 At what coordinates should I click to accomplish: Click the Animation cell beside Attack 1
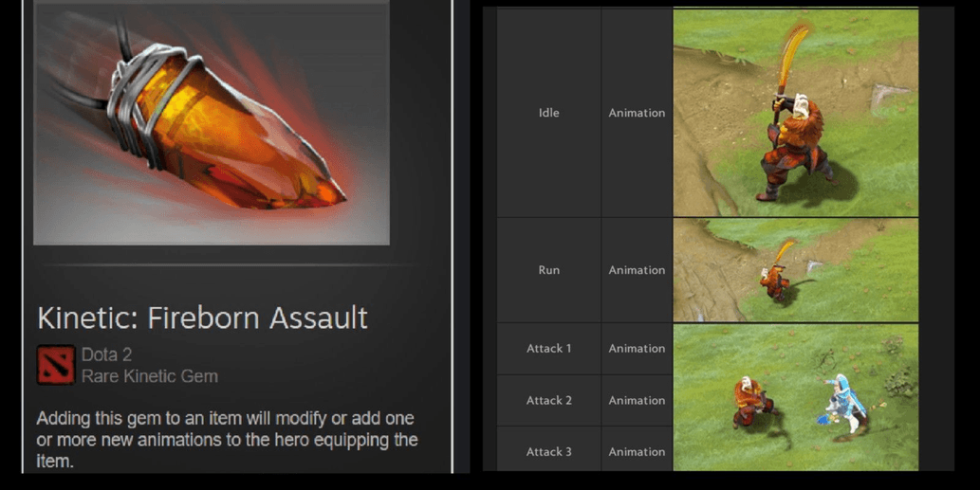tap(637, 349)
